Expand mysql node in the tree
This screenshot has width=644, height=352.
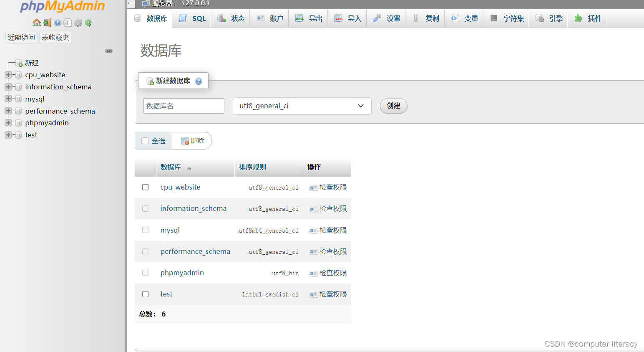[8, 99]
